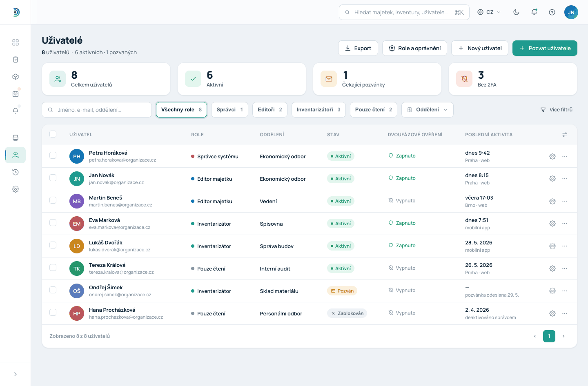Select the checkbox for Eva Marková
The height and width of the screenshot is (386, 588).
(x=53, y=223)
